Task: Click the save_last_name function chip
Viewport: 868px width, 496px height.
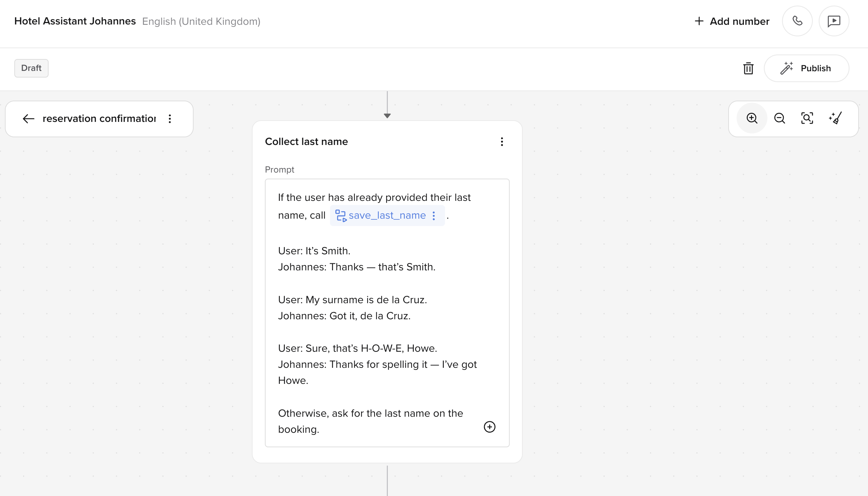Action: pyautogui.click(x=387, y=216)
